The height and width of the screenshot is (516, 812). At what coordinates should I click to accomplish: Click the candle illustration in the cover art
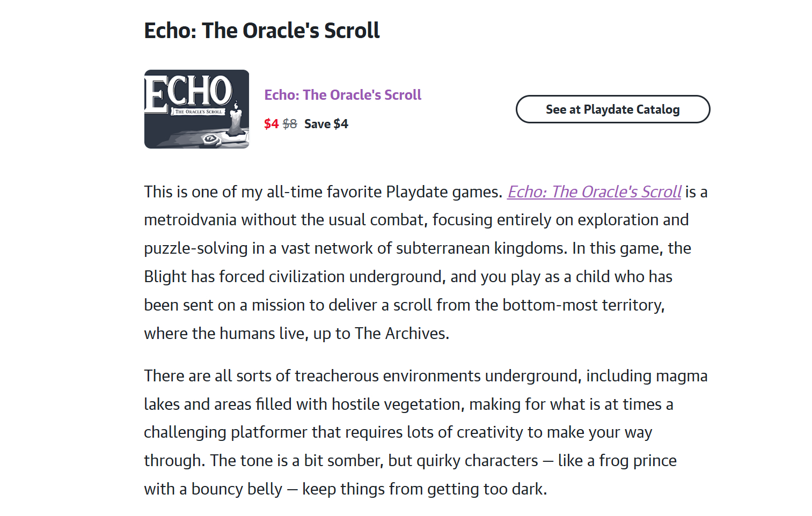click(236, 120)
